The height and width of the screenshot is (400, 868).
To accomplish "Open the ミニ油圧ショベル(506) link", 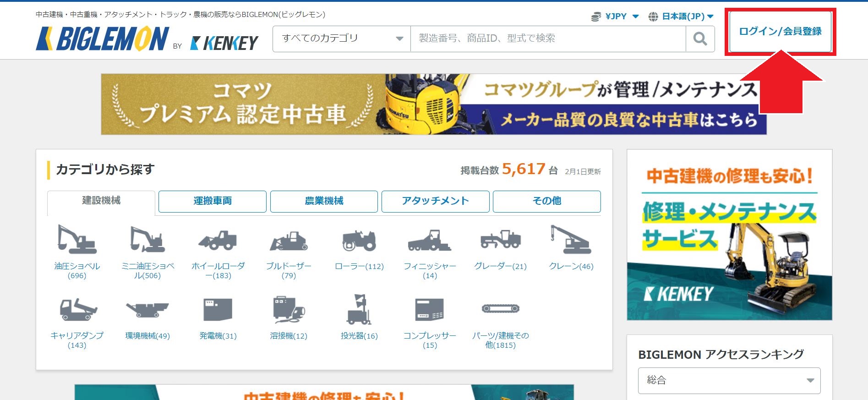I will (x=147, y=271).
